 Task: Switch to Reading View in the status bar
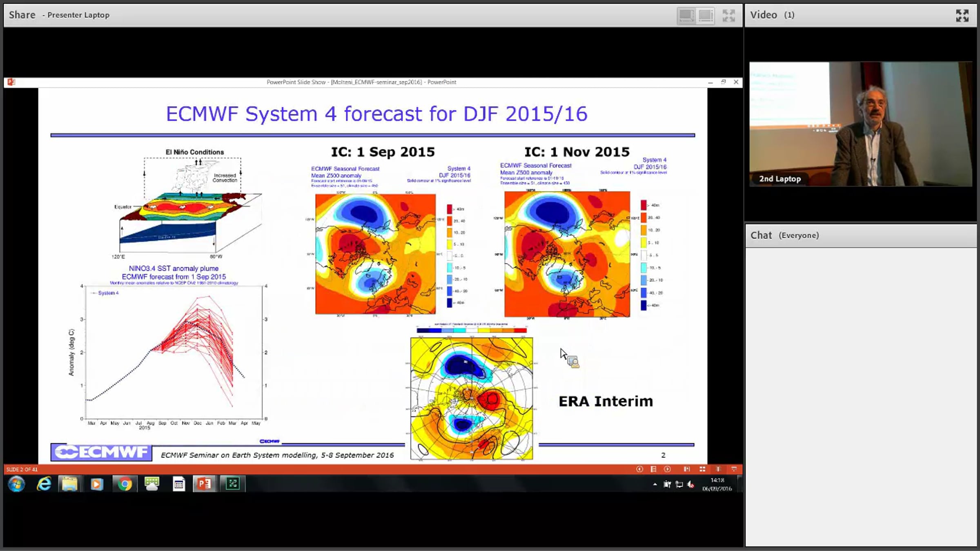718,469
